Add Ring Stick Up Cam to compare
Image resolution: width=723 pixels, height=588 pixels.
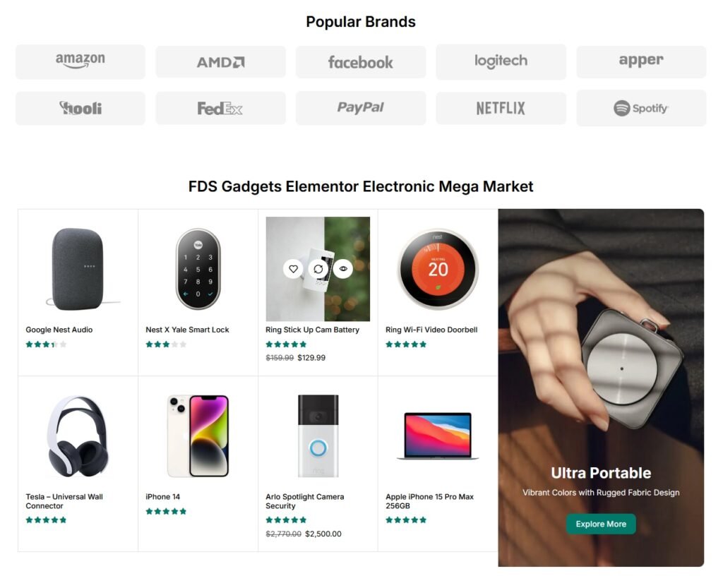click(318, 269)
